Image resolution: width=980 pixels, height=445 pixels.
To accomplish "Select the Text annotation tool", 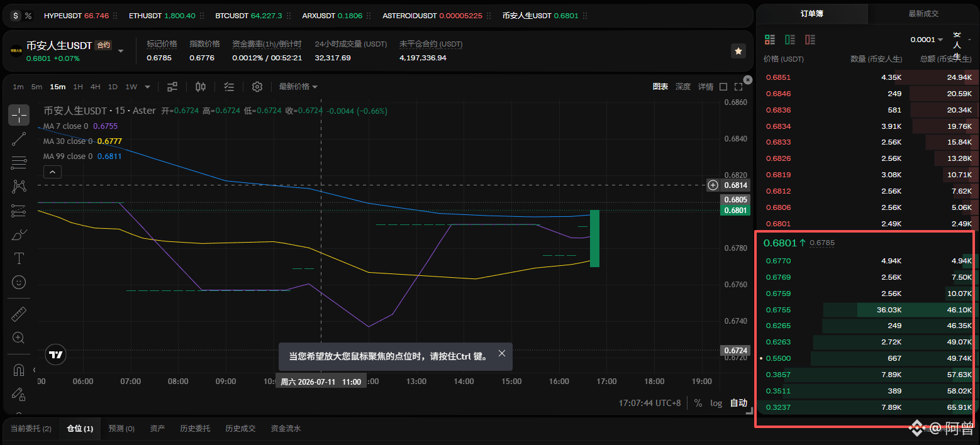I will click(19, 258).
